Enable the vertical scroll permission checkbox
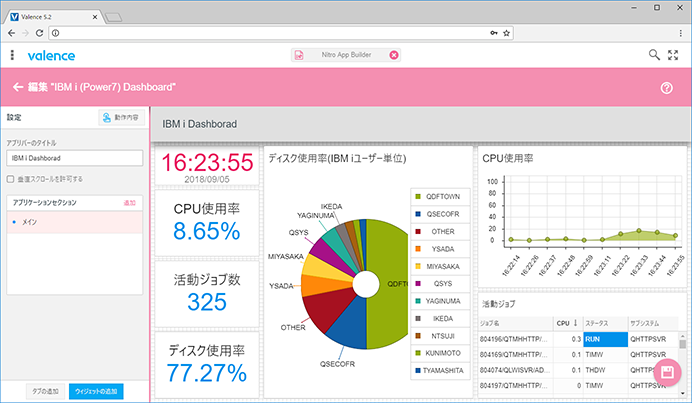 click(x=11, y=179)
